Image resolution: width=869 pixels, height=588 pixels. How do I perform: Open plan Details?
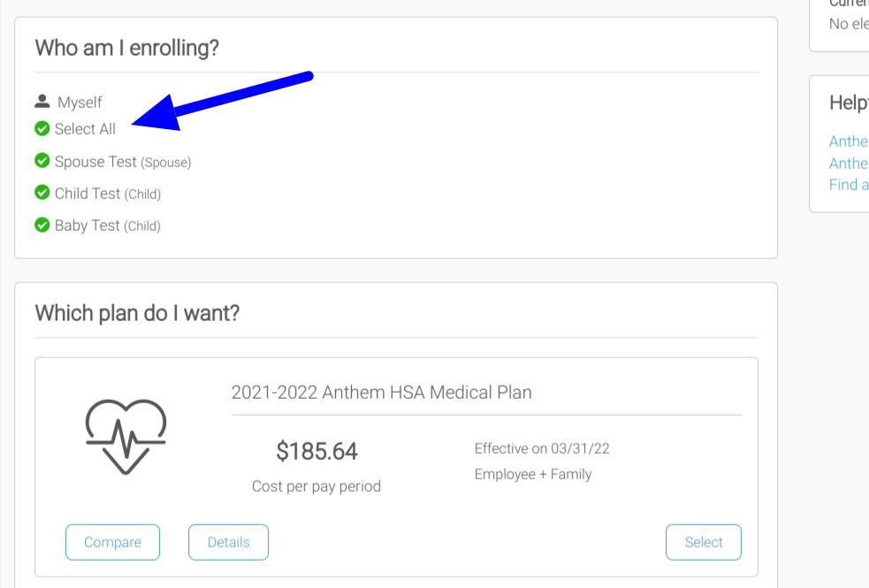[x=228, y=542]
